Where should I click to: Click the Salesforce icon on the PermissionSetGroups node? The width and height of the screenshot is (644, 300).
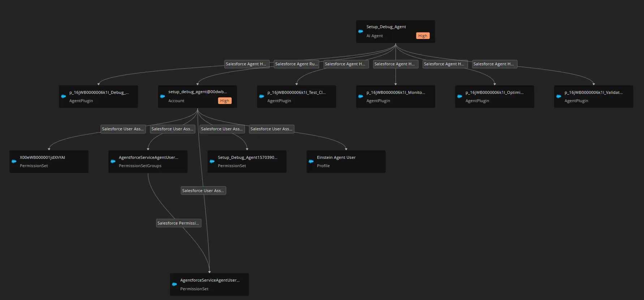pyautogui.click(x=113, y=161)
